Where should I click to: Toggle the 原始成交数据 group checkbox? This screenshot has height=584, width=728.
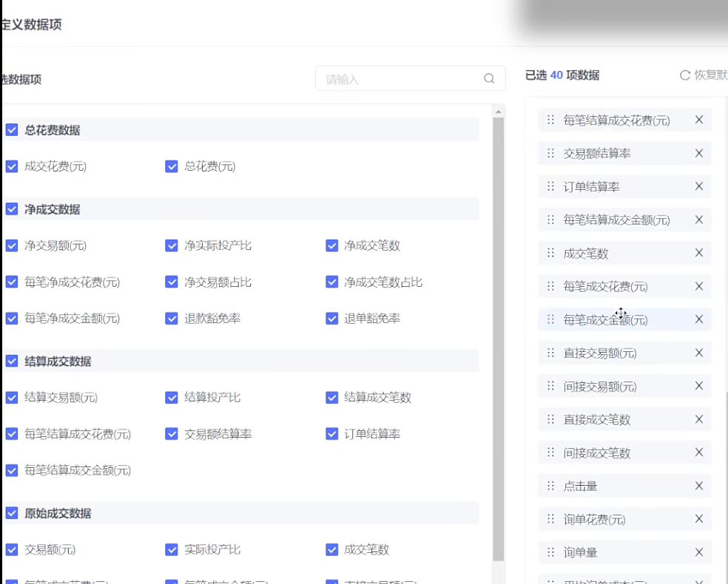coord(12,513)
